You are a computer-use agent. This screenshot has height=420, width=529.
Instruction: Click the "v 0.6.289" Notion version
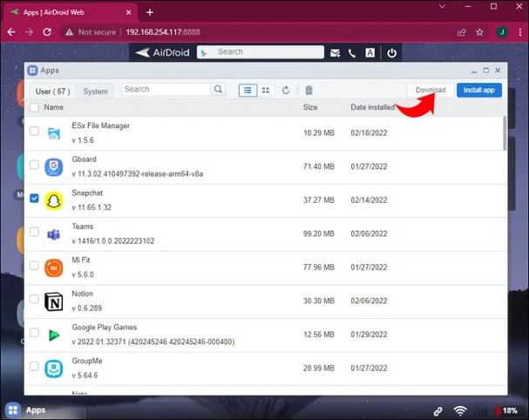click(86, 308)
